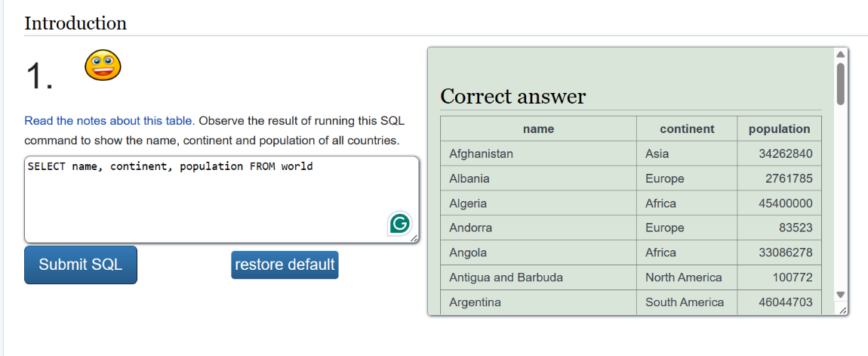Click the scroll down arrow of results panel
This screenshot has height=356, width=868.
point(840,295)
